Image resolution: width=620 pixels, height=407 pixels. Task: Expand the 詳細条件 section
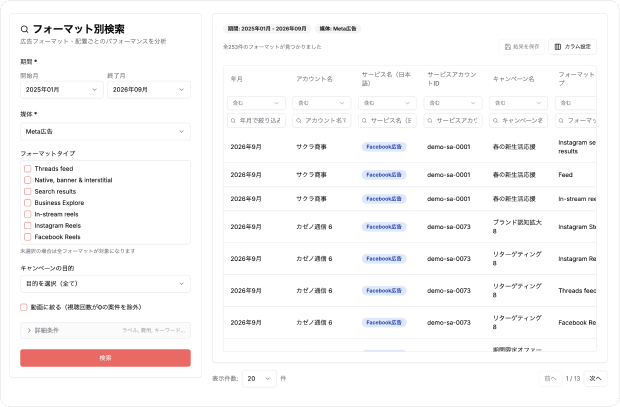(x=105, y=330)
